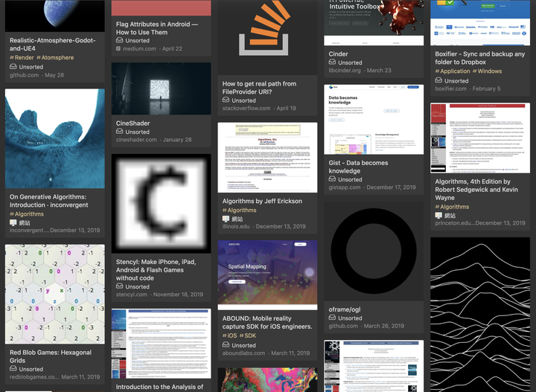The width and height of the screenshot is (536, 392).
Task: Filter by the #Render tag
Action: pyautogui.click(x=22, y=57)
